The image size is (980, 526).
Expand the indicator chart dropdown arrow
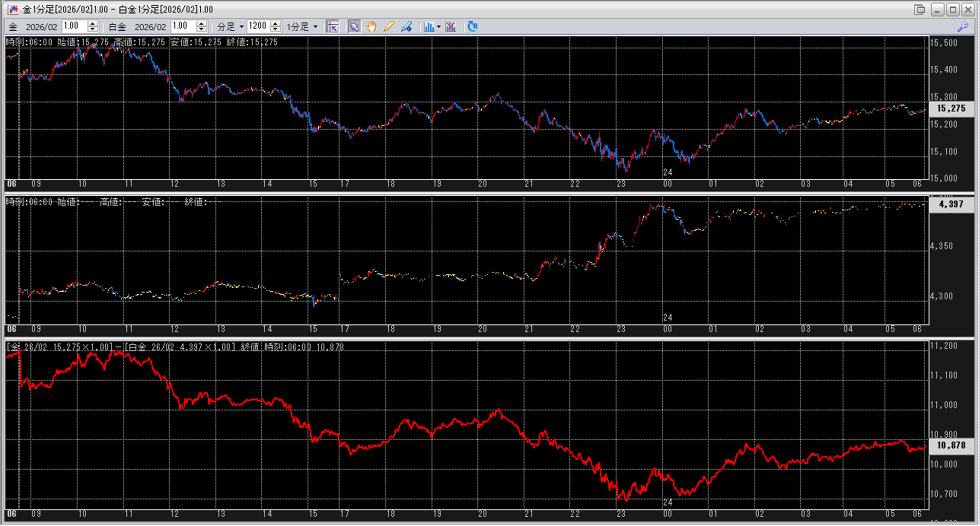(x=439, y=27)
